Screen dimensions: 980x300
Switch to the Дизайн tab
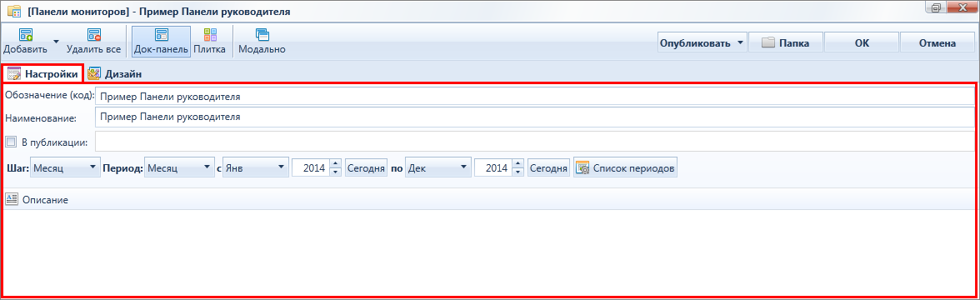(115, 73)
